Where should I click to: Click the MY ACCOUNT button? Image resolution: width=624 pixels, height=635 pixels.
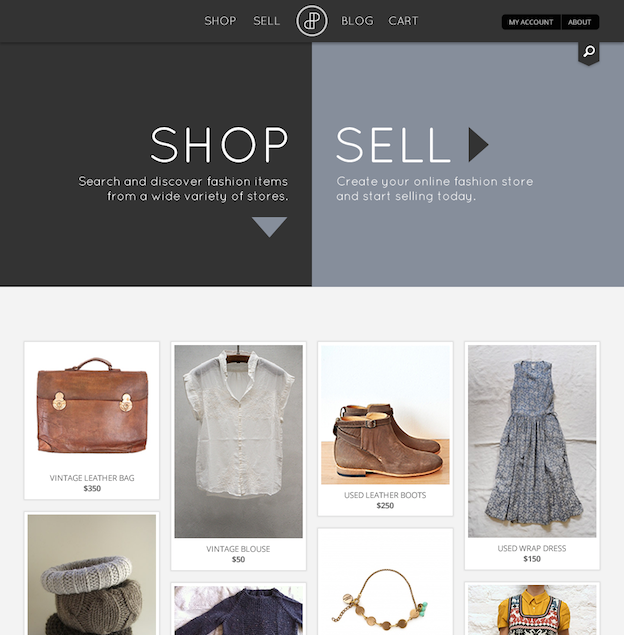pos(531,22)
